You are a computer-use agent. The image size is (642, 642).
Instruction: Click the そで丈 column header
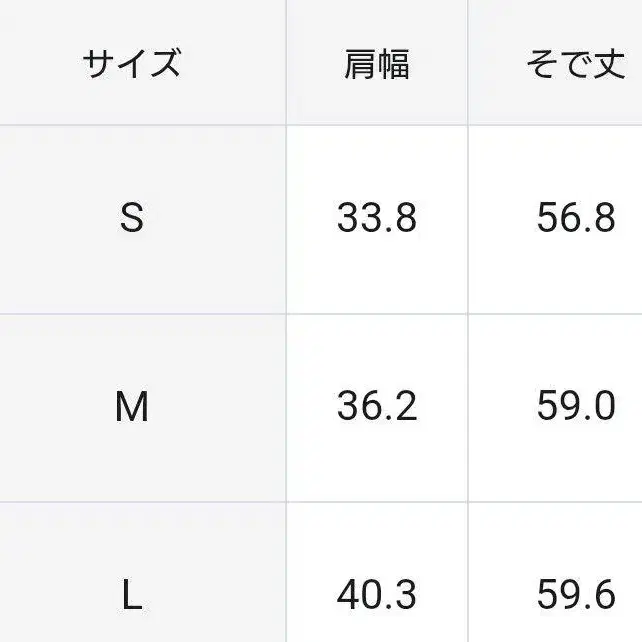pyautogui.click(x=575, y=65)
